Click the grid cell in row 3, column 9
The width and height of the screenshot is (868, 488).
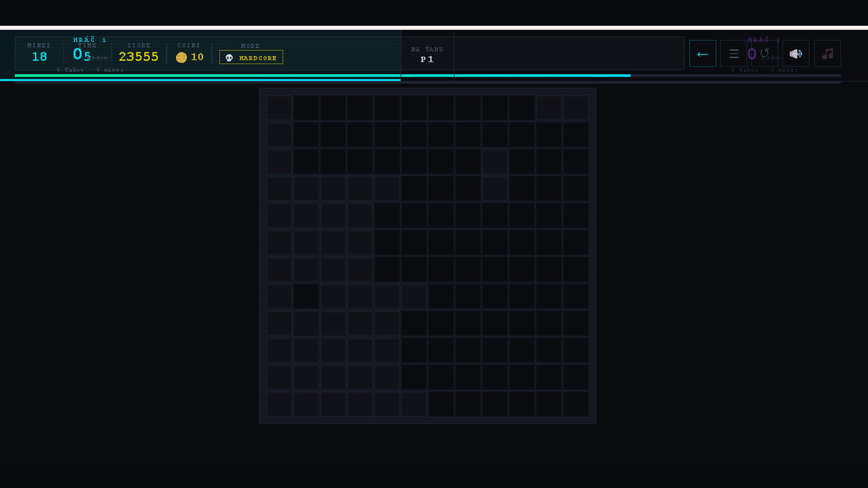point(495,161)
